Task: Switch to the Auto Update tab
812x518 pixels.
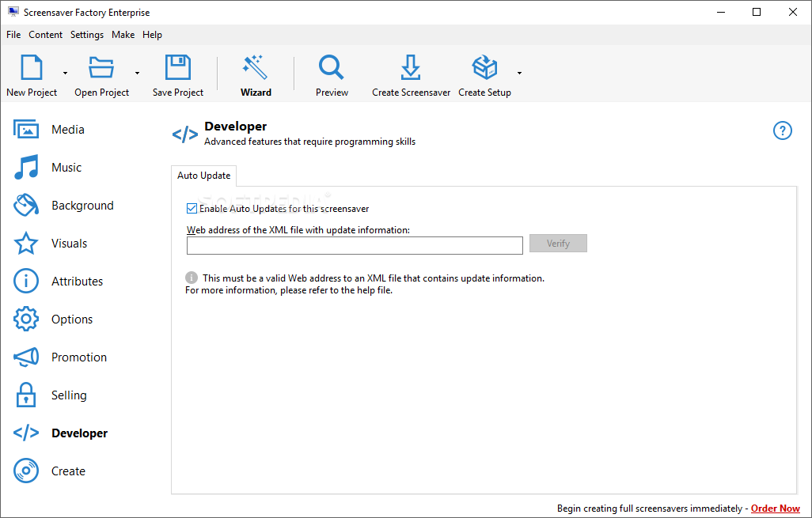Action: pyautogui.click(x=204, y=176)
